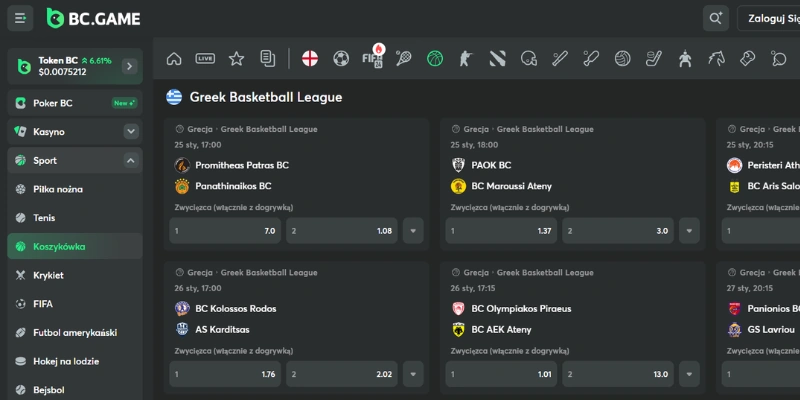Click the BC.GAME logo
This screenshot has height=400, width=800.
(93, 19)
